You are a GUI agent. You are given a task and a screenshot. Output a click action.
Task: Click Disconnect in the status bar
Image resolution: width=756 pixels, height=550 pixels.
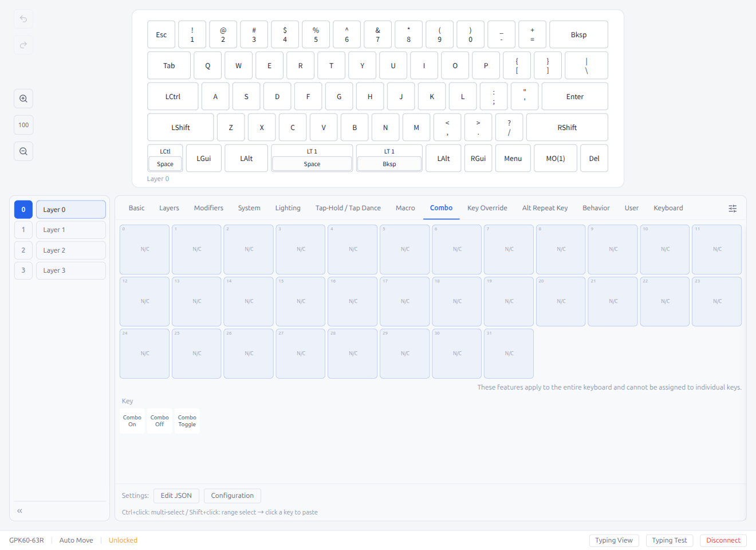[723, 540]
